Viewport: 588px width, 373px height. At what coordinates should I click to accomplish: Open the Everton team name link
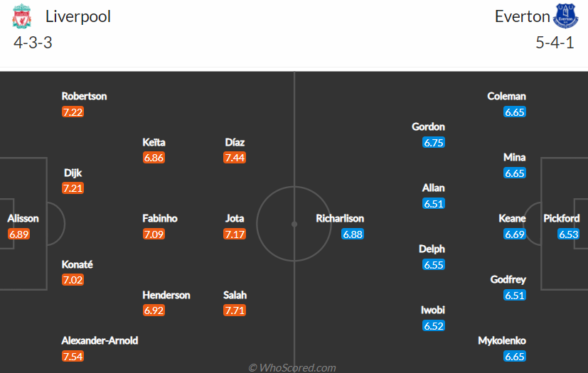pyautogui.click(x=522, y=16)
